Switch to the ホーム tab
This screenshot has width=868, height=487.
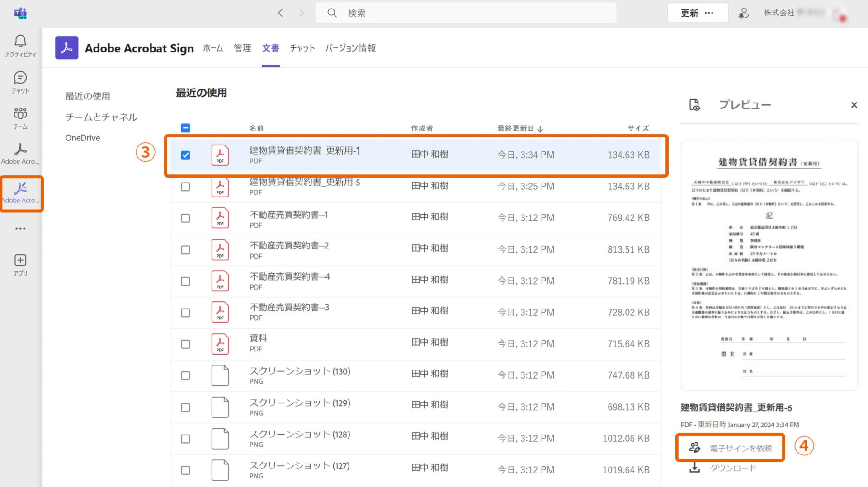coord(213,48)
